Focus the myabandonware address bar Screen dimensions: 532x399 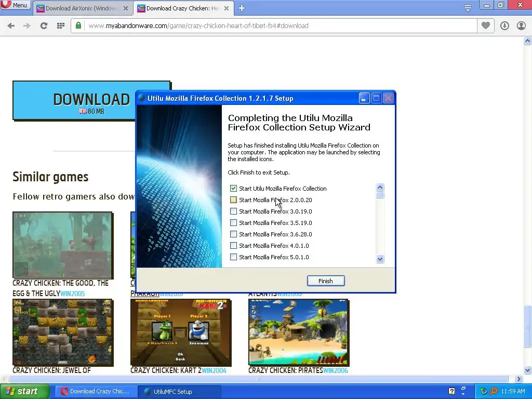[275, 26]
